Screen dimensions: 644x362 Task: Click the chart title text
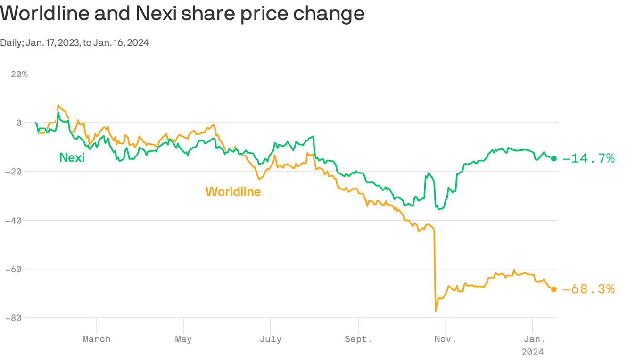pyautogui.click(x=182, y=14)
